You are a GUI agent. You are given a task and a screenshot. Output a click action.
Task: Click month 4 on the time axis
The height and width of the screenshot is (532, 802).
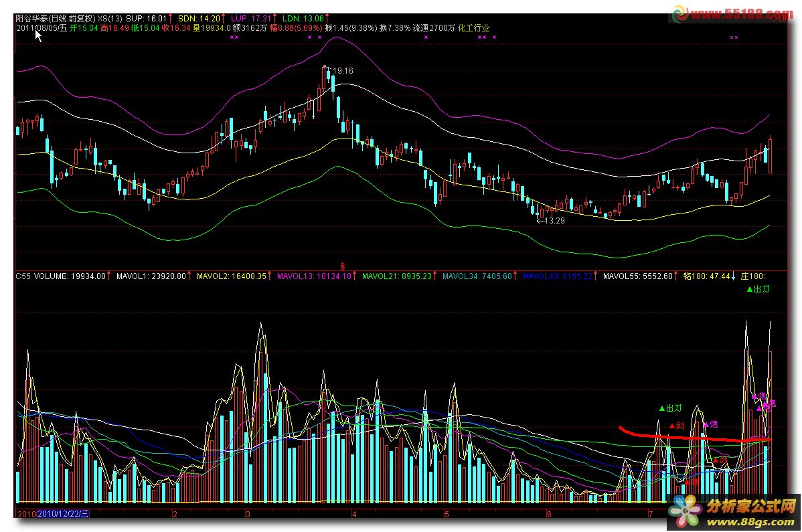pyautogui.click(x=354, y=514)
